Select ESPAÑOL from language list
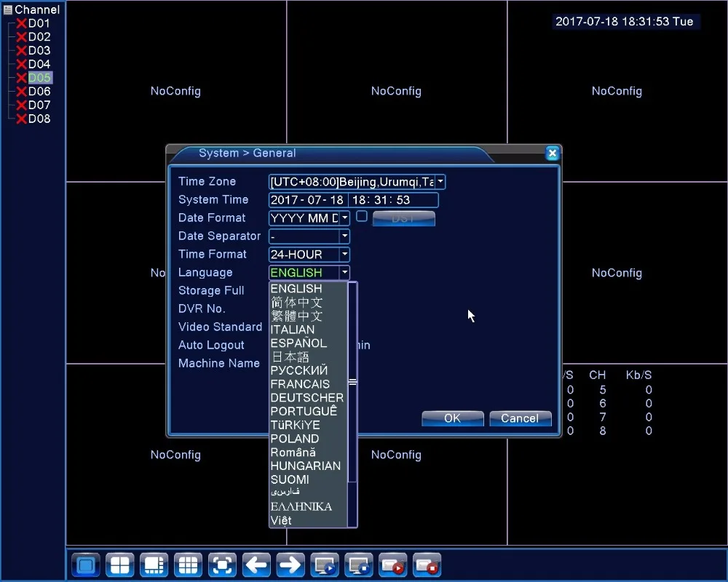The width and height of the screenshot is (728, 582). tap(308, 343)
